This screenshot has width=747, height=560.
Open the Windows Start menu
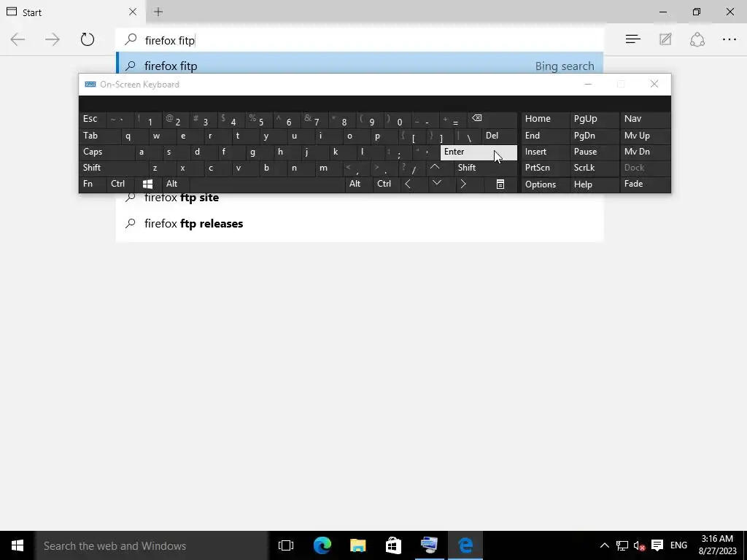(18, 545)
